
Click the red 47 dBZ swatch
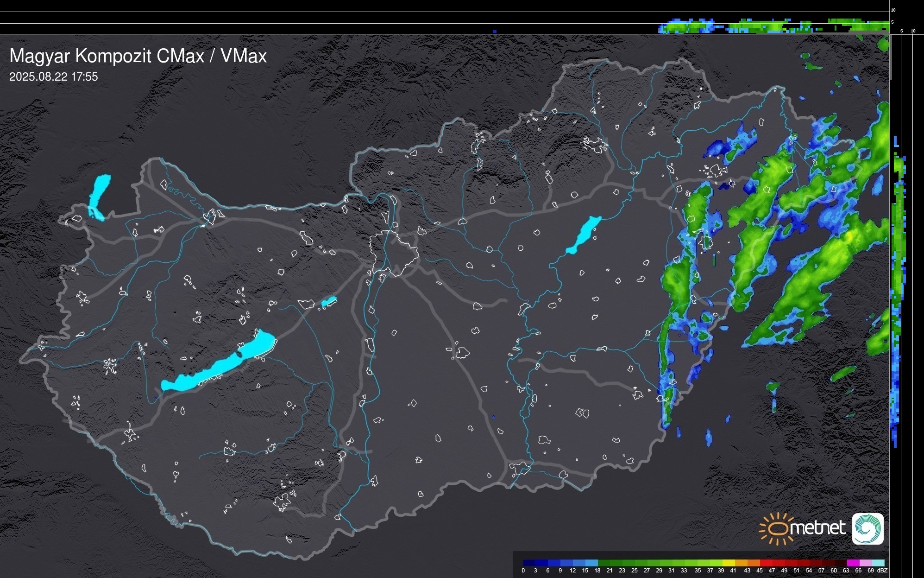click(x=770, y=563)
